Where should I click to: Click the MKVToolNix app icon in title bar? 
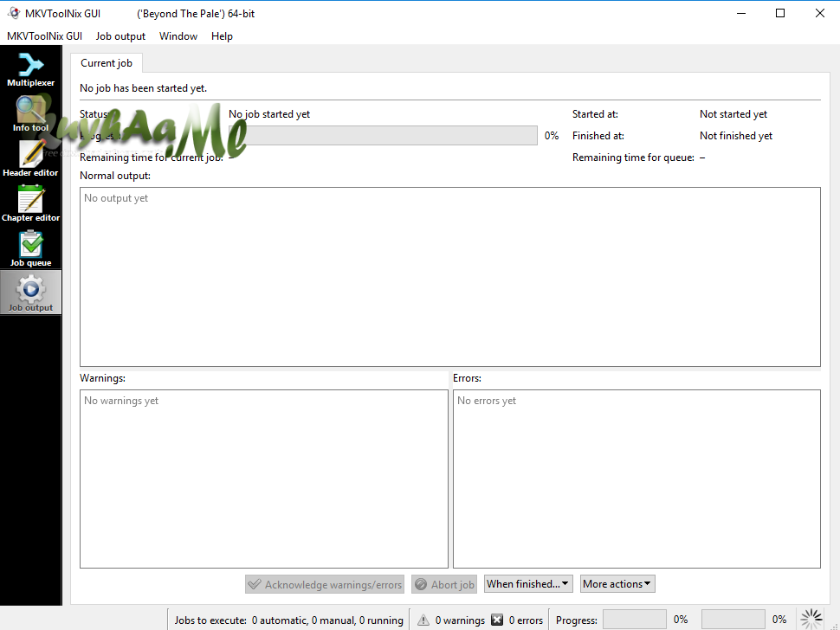(14, 13)
